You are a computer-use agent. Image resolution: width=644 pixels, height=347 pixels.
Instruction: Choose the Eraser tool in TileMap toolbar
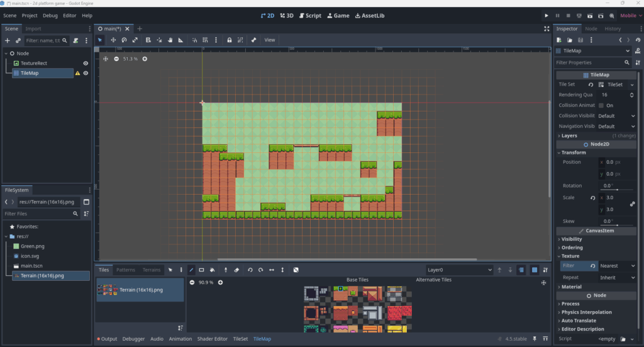coord(236,270)
